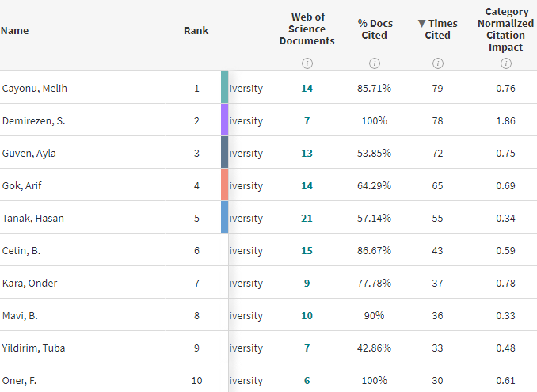
Task: Click dark gray swatch for Guven, Ayla
Action: [x=225, y=152]
